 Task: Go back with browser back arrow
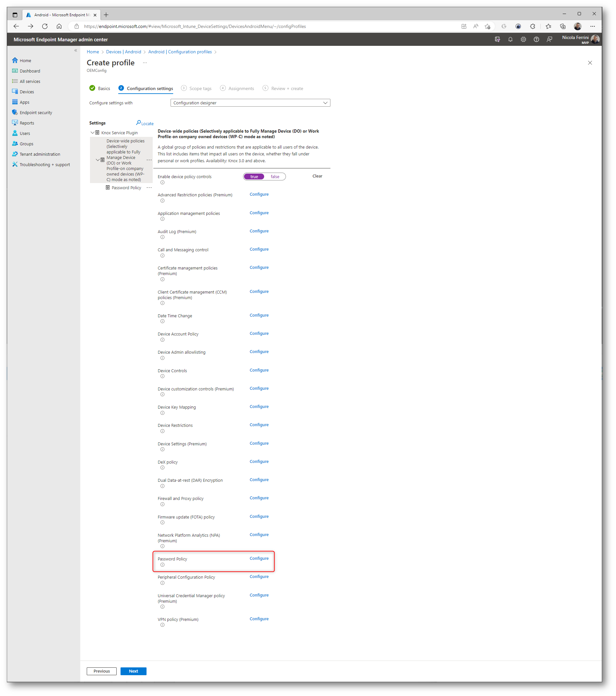point(16,26)
